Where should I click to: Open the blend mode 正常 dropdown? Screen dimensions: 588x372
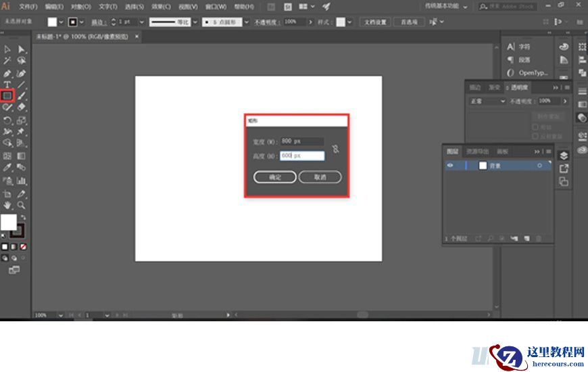point(487,101)
